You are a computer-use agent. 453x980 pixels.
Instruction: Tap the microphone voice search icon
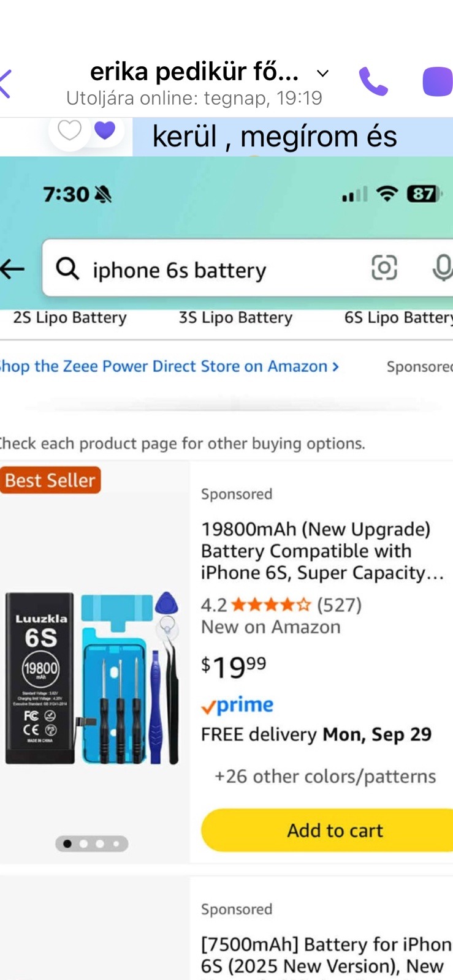tap(442, 268)
